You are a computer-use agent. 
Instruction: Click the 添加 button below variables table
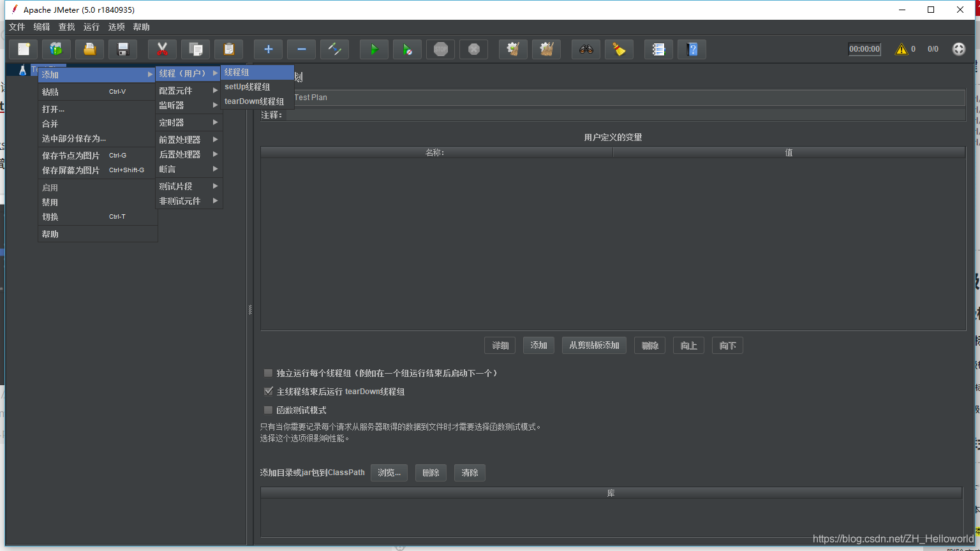tap(538, 345)
